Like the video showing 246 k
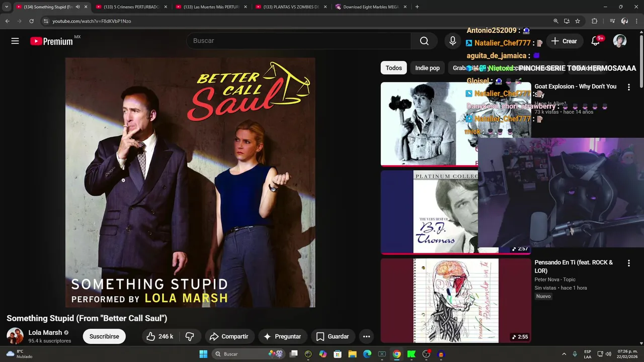 click(x=160, y=336)
